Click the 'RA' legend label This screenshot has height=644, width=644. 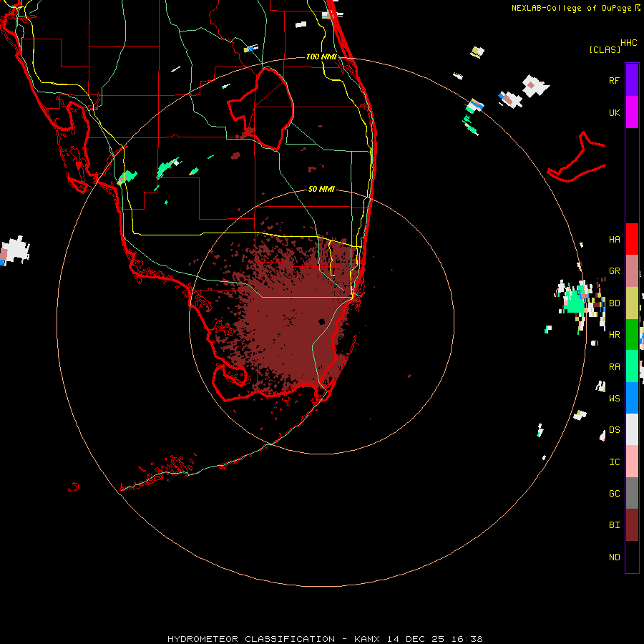614,367
